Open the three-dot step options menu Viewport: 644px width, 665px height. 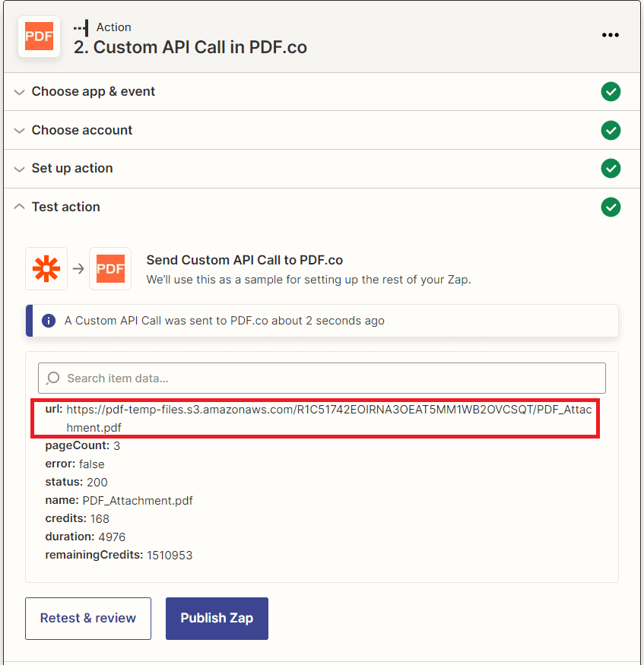pyautogui.click(x=610, y=35)
